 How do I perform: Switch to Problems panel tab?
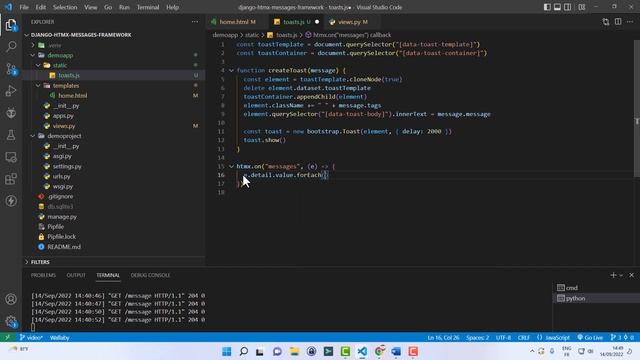43,275
